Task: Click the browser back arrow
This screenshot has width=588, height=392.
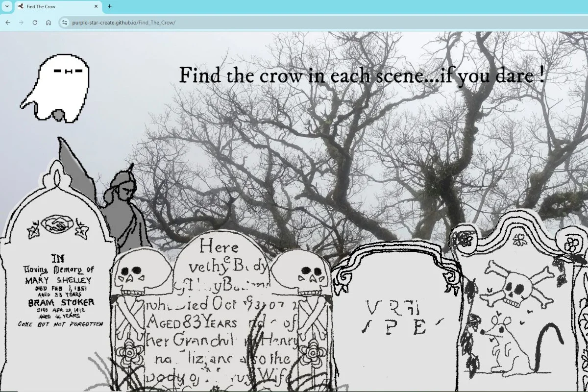Action: click(7, 23)
